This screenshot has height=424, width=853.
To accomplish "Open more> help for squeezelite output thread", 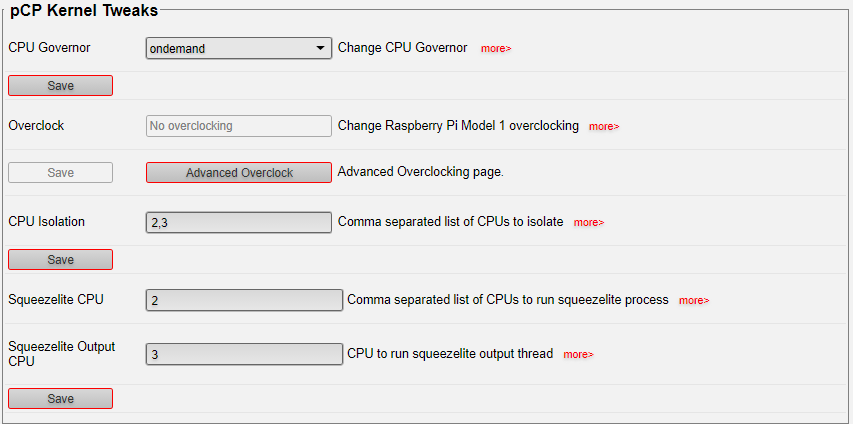I will (x=578, y=354).
